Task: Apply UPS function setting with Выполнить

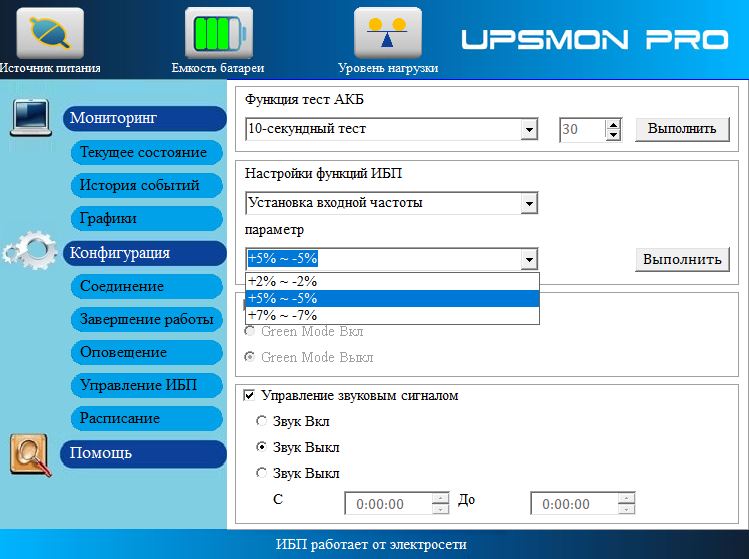Action: [682, 259]
